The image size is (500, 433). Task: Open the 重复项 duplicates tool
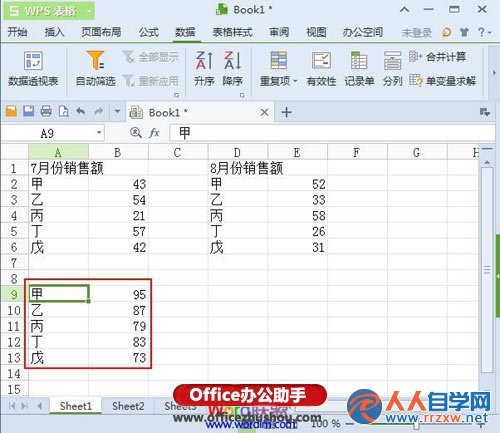tap(278, 69)
